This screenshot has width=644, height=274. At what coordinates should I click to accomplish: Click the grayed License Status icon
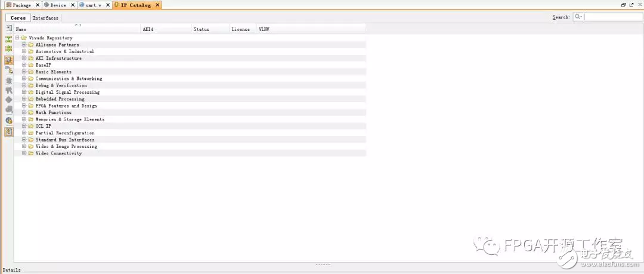click(x=8, y=90)
